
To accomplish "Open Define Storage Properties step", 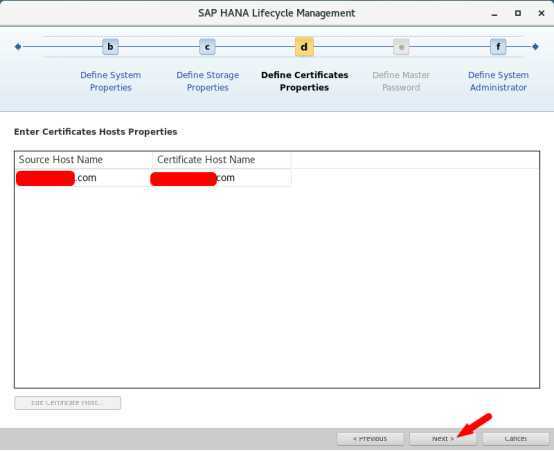I will 208,81.
